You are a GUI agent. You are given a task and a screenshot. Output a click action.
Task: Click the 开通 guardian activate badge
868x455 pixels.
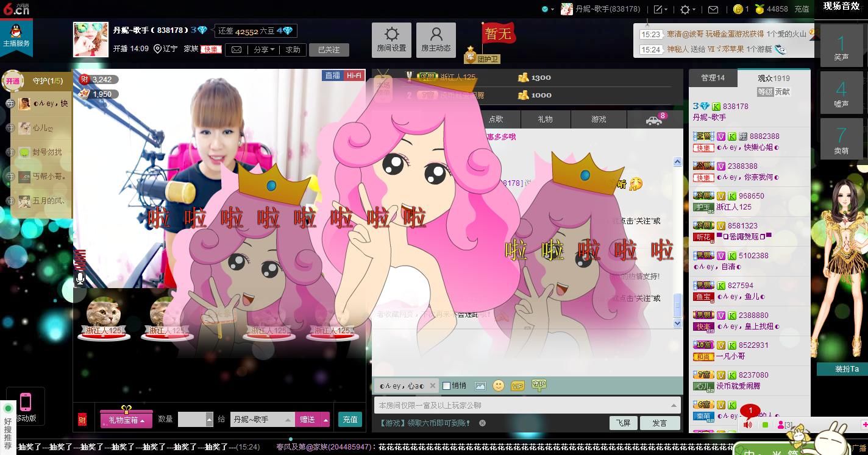pos(13,81)
